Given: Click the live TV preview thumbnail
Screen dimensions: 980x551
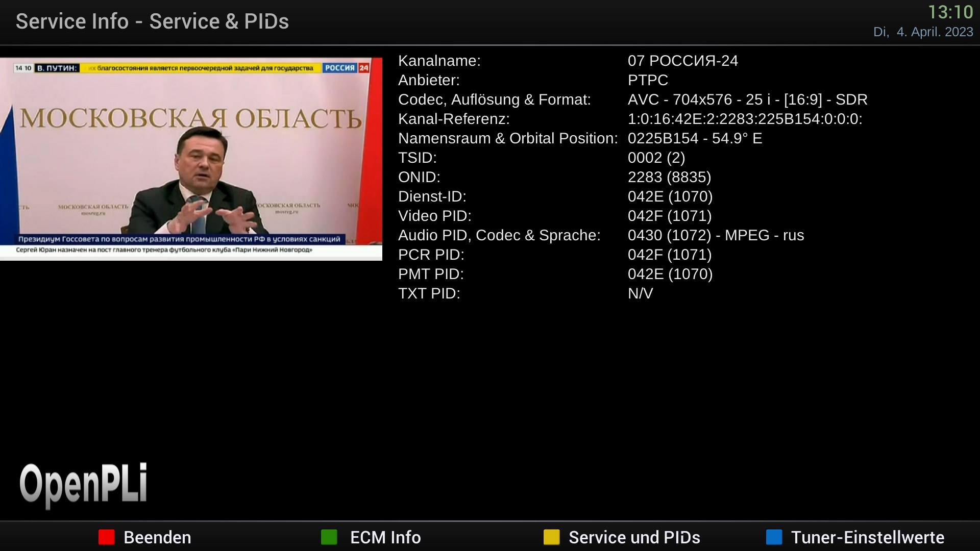Looking at the screenshot, I should click(x=191, y=158).
